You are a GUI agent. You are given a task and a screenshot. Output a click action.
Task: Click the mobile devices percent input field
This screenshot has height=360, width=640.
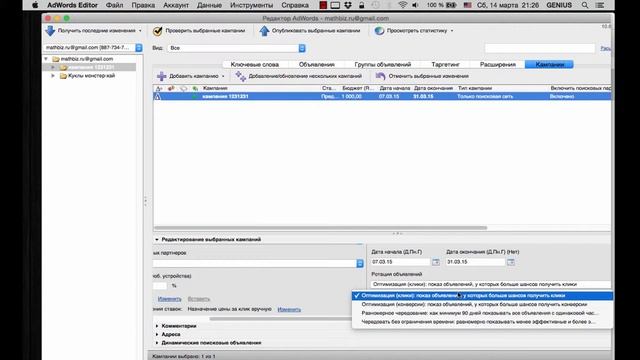(160, 286)
